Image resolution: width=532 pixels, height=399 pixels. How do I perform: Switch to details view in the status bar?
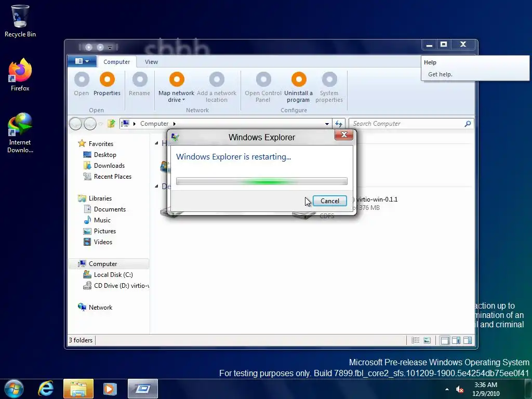415,340
